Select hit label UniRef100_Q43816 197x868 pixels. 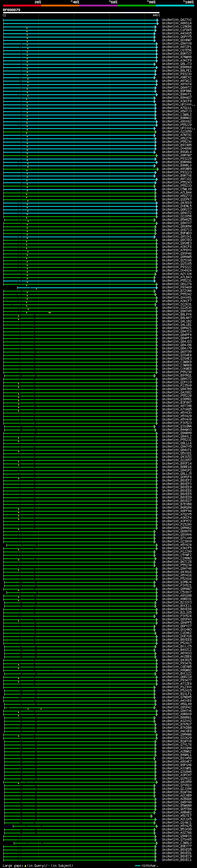click(177, 572)
